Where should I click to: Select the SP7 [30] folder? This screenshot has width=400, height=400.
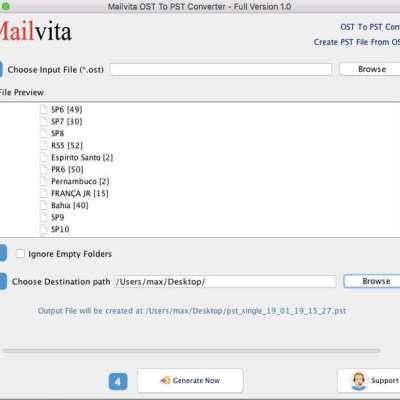coord(67,121)
